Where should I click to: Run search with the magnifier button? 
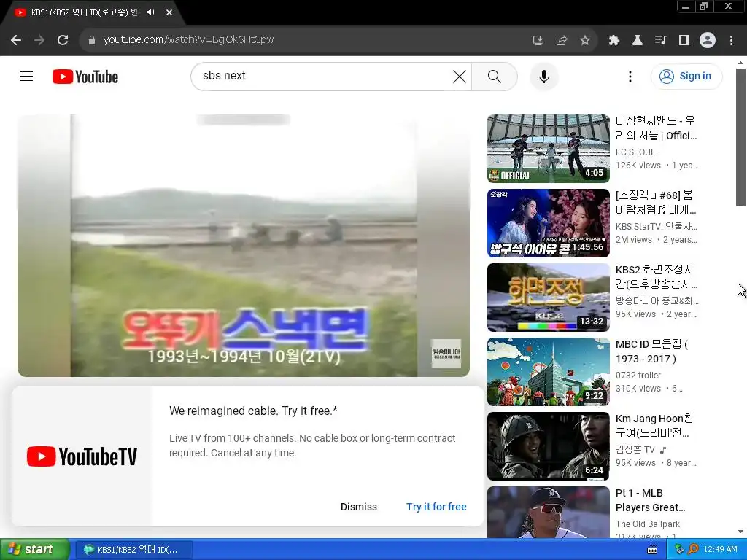tap(495, 76)
